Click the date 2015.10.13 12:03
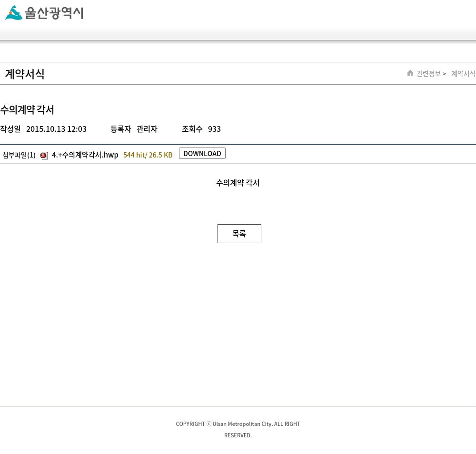 click(56, 129)
